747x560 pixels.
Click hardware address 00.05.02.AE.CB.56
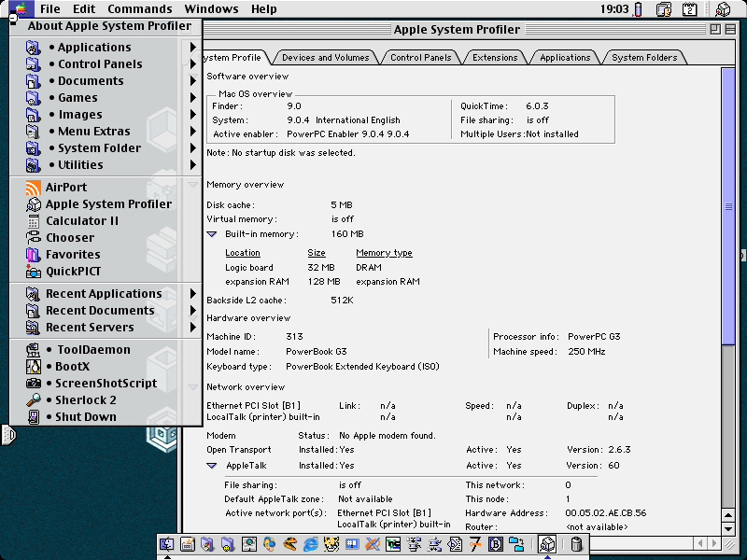tap(605, 513)
